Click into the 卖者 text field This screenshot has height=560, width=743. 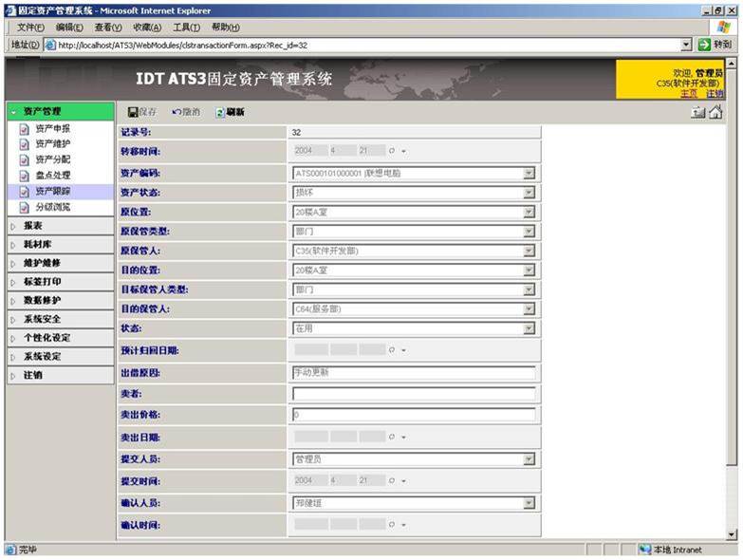pos(413,394)
